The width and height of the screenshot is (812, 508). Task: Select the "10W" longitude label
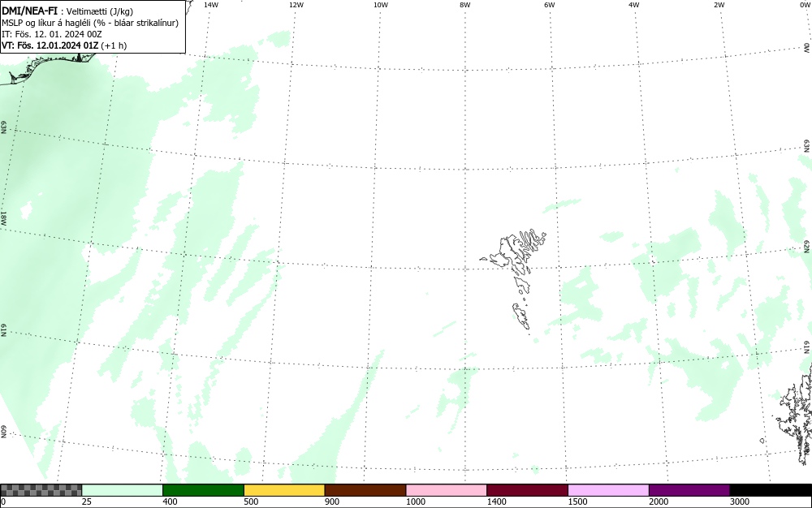(x=381, y=5)
